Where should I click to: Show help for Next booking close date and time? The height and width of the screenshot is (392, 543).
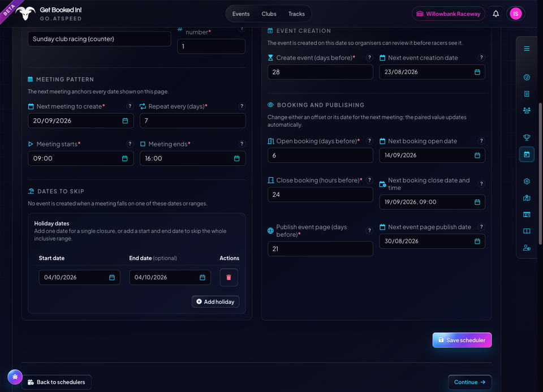click(x=481, y=184)
